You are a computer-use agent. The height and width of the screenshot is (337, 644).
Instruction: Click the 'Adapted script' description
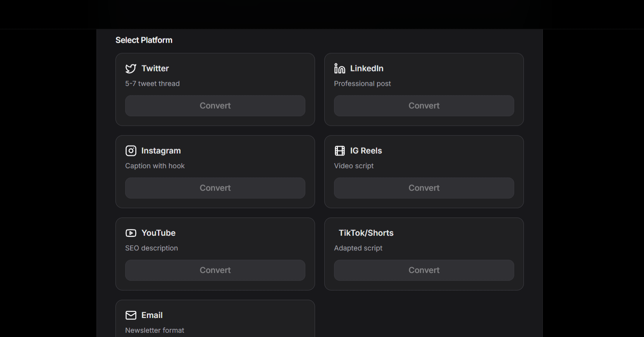click(358, 248)
